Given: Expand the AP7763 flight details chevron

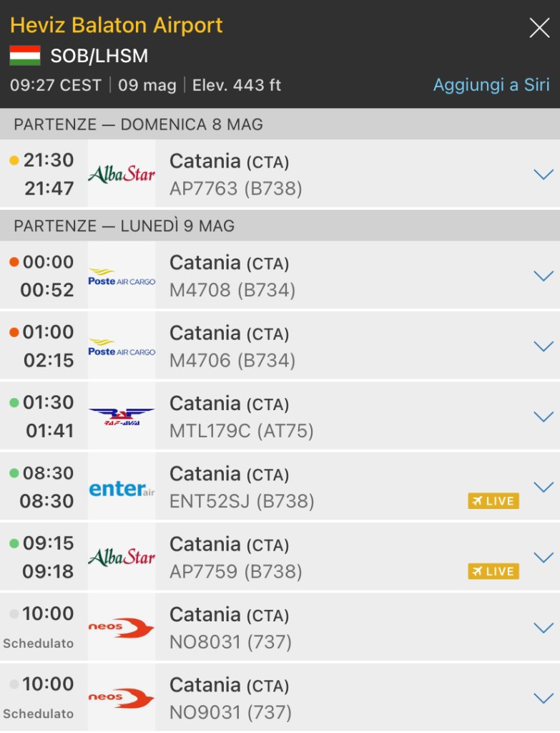Looking at the screenshot, I should click(544, 174).
